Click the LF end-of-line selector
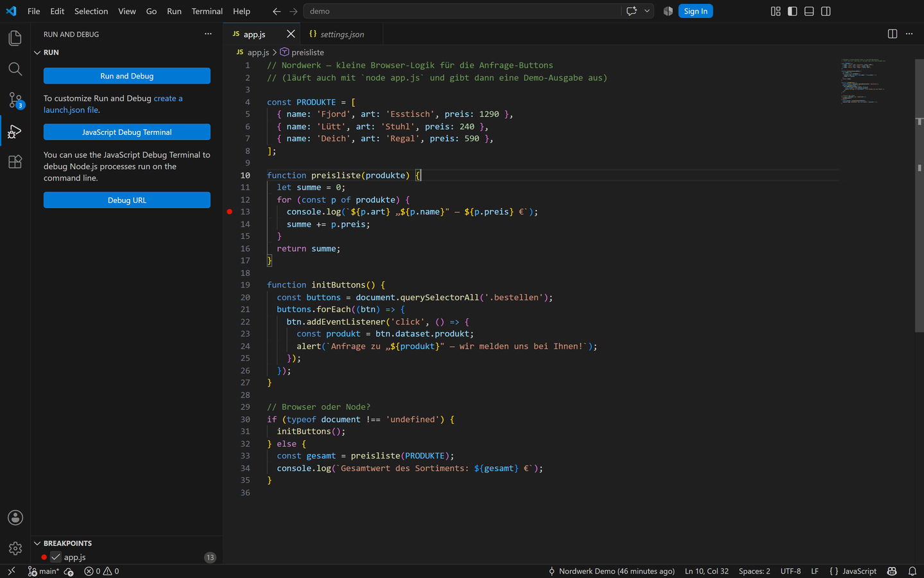This screenshot has width=924, height=578. tap(814, 571)
